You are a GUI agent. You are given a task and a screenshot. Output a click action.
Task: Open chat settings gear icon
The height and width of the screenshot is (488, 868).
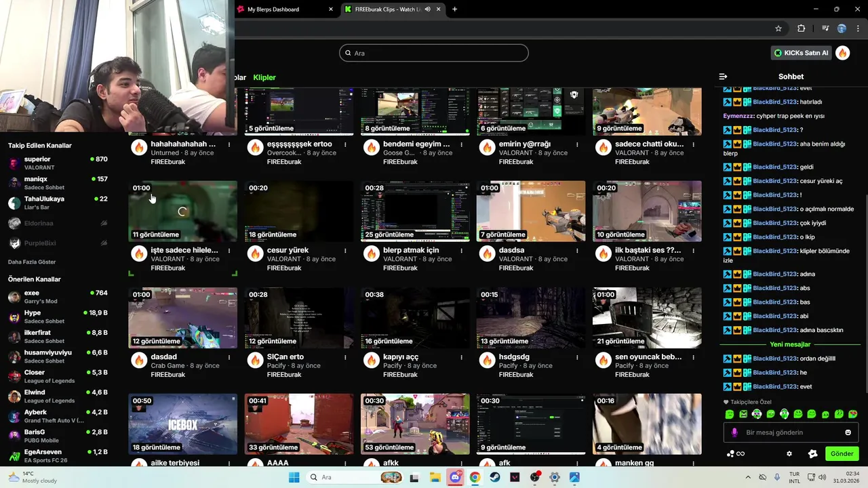coord(789,453)
